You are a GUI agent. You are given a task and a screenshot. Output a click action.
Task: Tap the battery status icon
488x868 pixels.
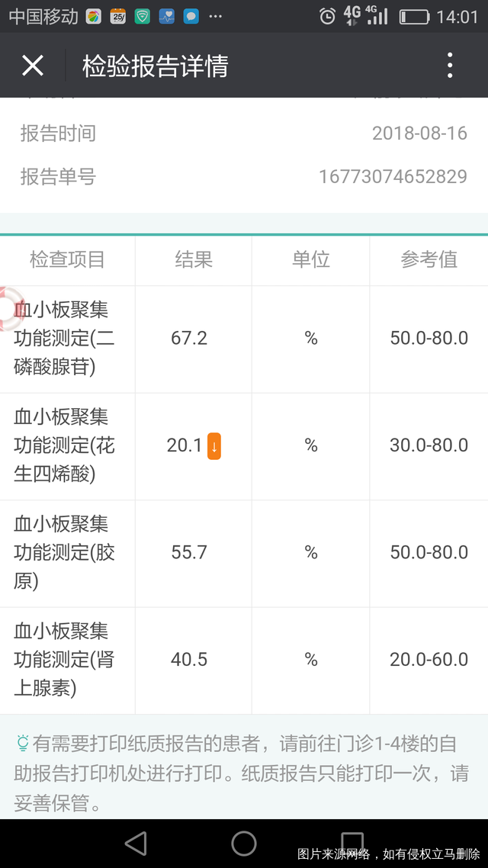tap(414, 16)
